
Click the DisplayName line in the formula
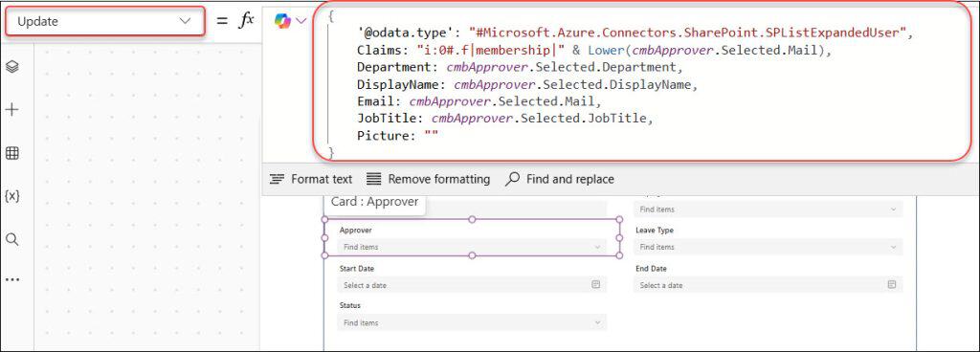tap(527, 84)
